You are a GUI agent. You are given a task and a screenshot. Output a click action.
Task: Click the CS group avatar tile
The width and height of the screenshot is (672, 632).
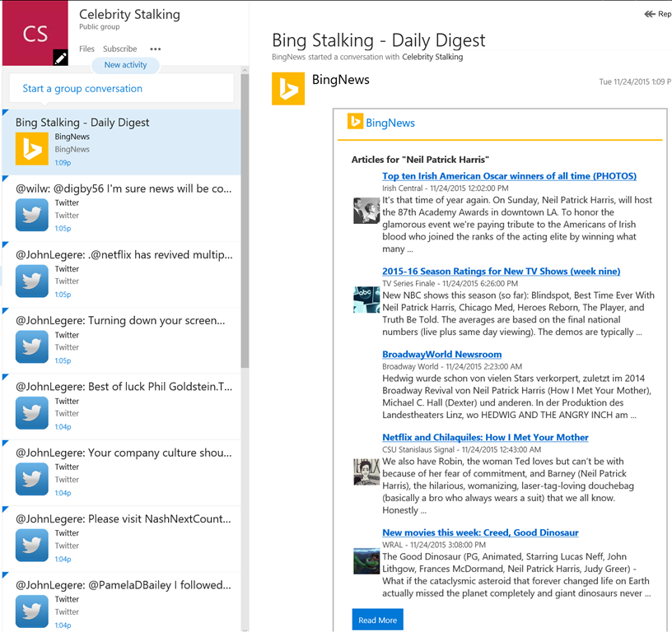pos(35,33)
